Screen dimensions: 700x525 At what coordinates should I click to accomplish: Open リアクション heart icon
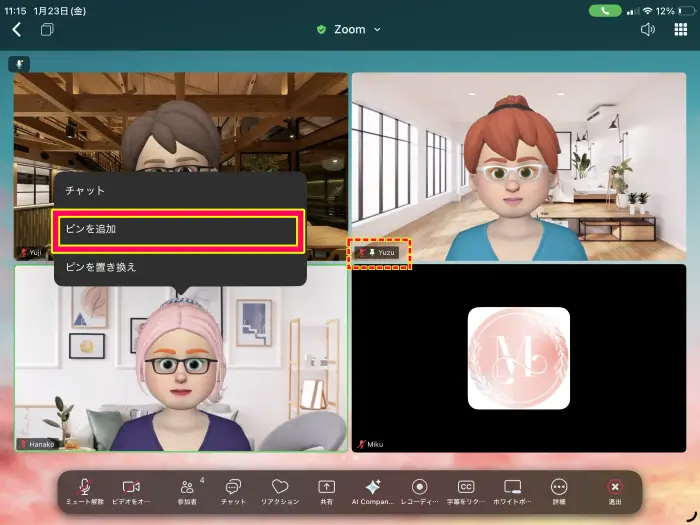tap(280, 492)
